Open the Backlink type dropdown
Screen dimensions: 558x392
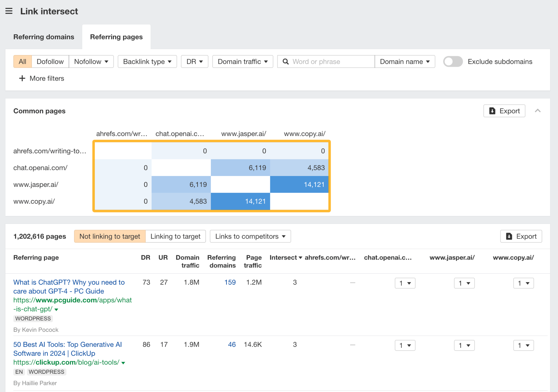(x=147, y=62)
